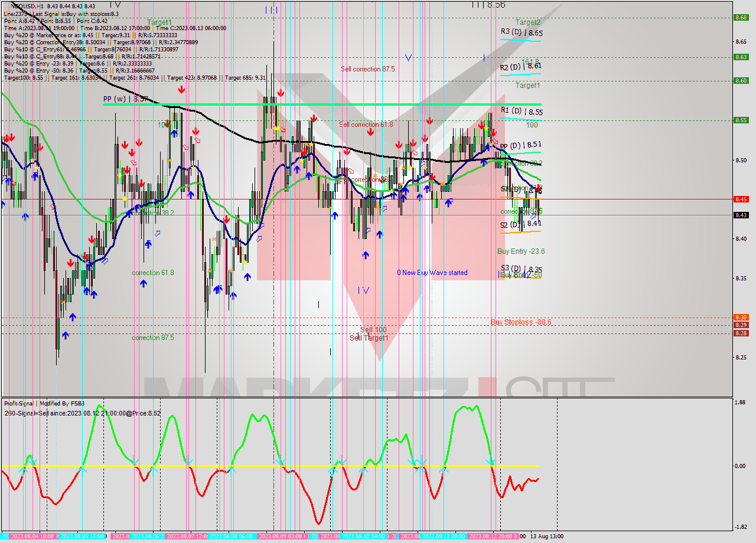Viewport: 756px width, 543px height.
Task: Click the 8.28 price axis tag
Action: [x=741, y=333]
